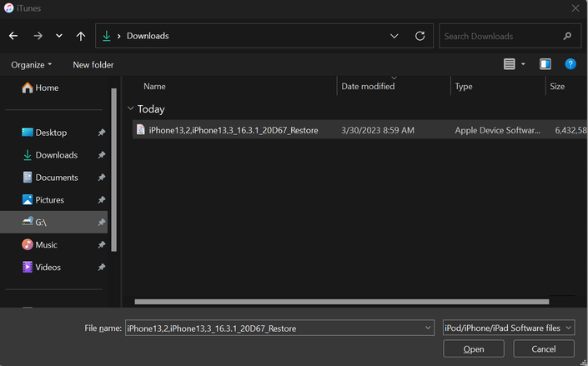Select the iPhone13,2 Restore file row

click(360, 130)
